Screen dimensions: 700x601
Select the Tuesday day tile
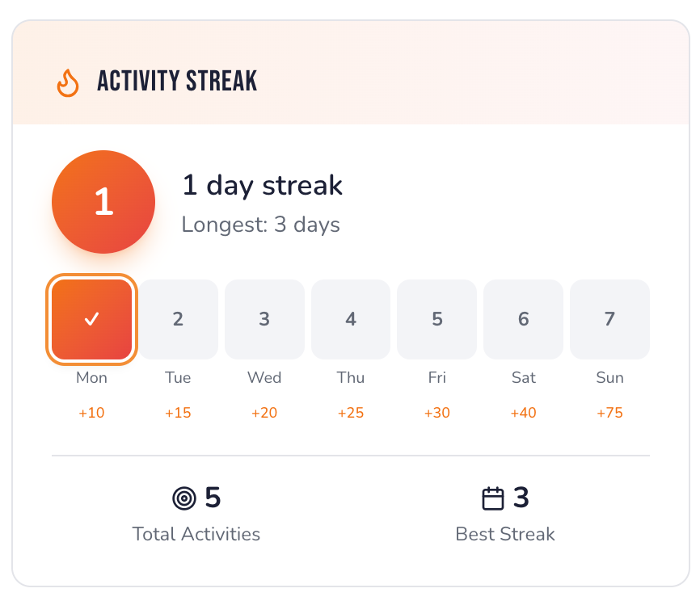(x=178, y=318)
